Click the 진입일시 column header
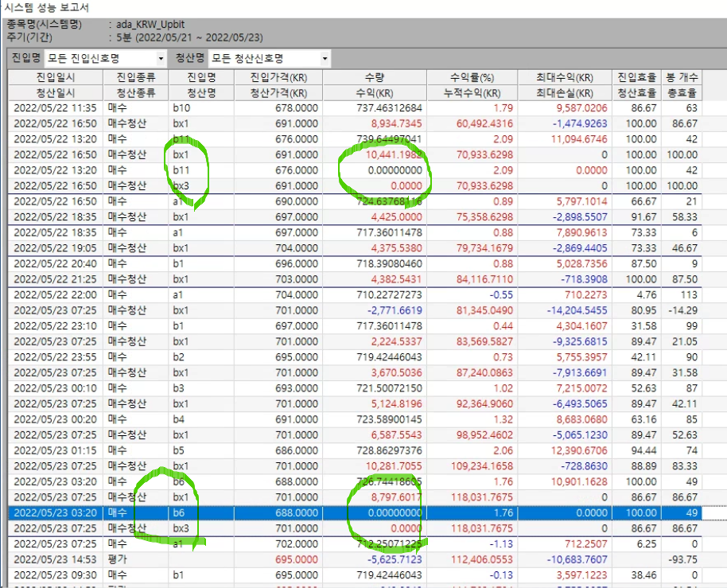The height and width of the screenshot is (588, 727). tap(55, 78)
